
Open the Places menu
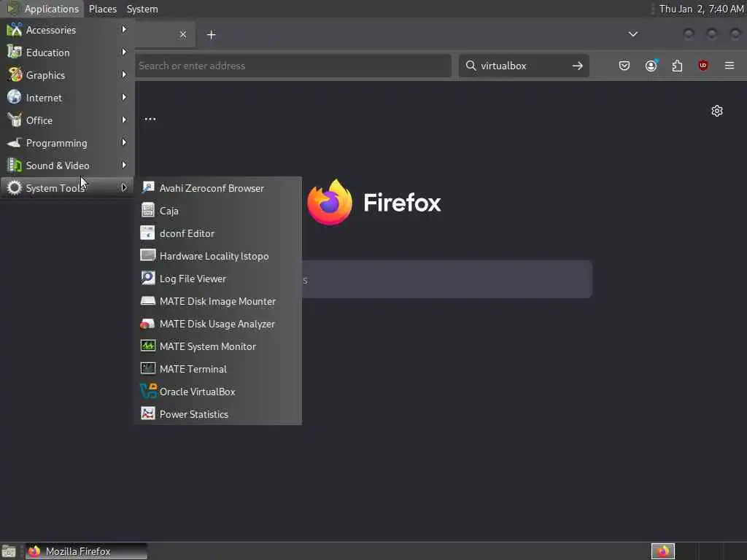pos(102,9)
